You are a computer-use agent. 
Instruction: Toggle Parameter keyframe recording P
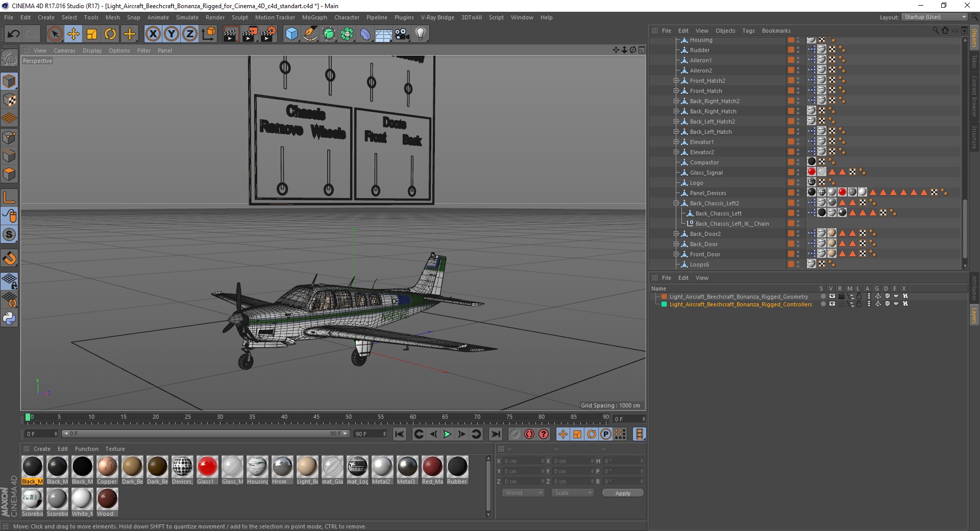click(606, 434)
